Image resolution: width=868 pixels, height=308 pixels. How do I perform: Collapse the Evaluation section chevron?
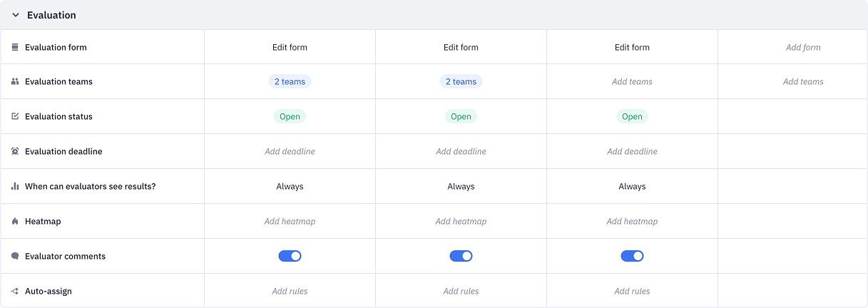(x=16, y=15)
